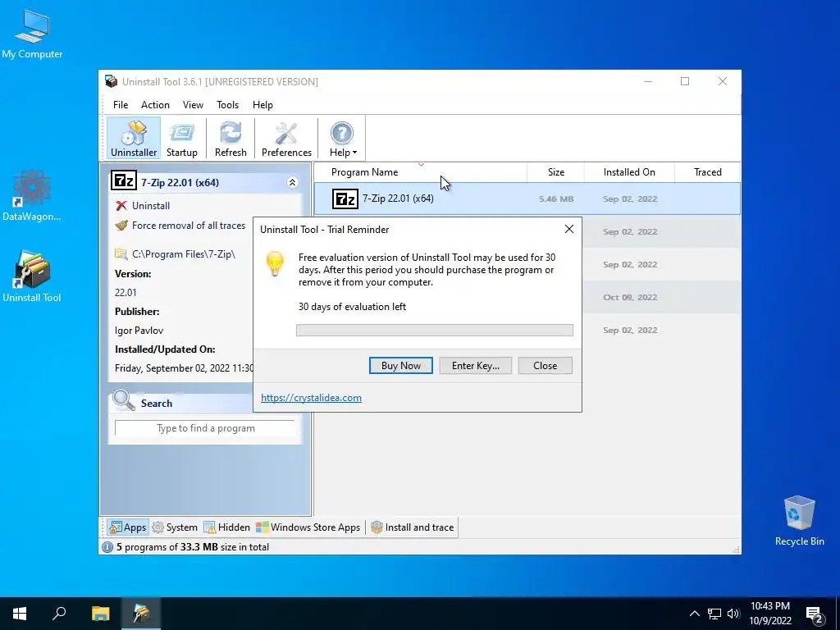Open the Uninstall Tool desktop shortcut
Viewport: 840px width, 630px height.
click(32, 276)
